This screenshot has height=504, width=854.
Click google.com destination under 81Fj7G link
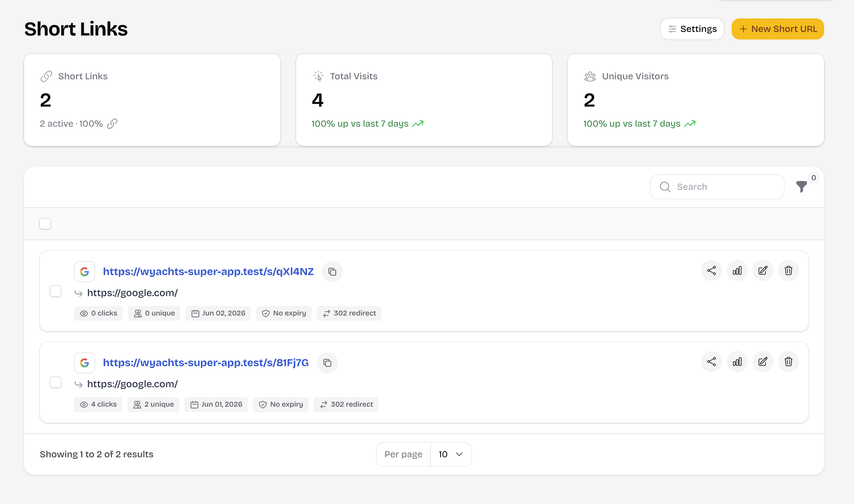coord(133,384)
